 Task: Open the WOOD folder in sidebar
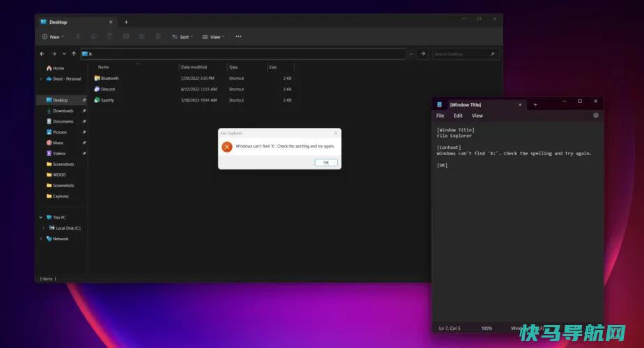(56, 175)
